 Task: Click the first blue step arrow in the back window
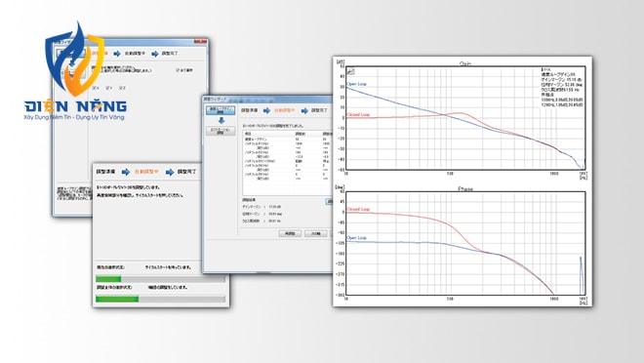click(117, 54)
